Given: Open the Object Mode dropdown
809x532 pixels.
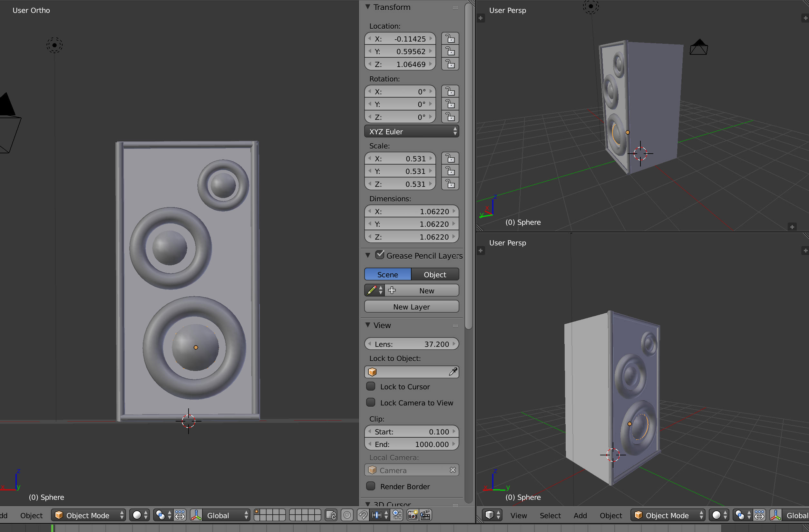Looking at the screenshot, I should pos(88,515).
